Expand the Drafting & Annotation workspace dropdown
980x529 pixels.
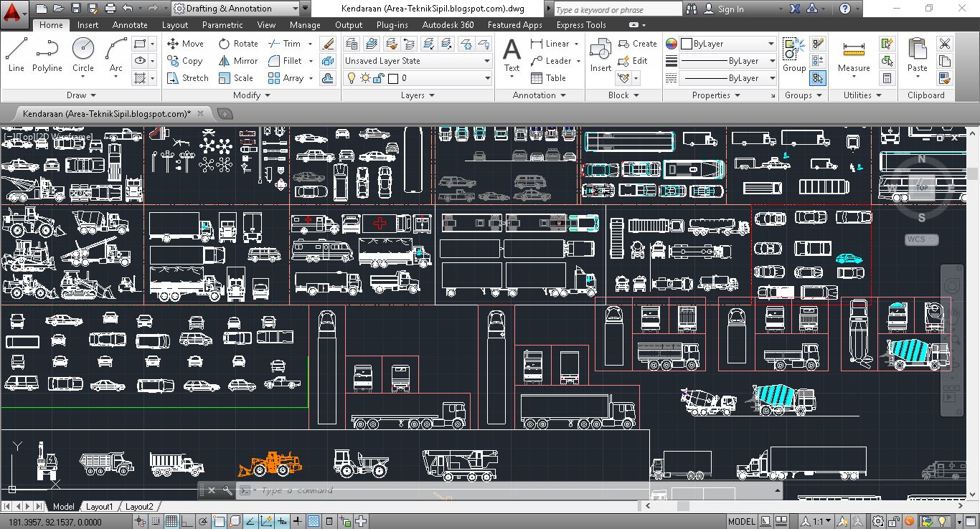(295, 9)
